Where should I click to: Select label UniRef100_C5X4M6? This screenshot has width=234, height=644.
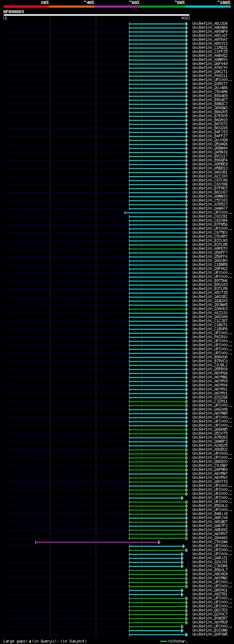210,92
